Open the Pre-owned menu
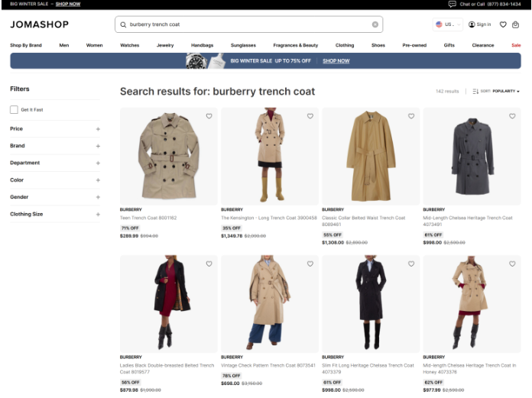Screen dimensions: 532x398 [x=414, y=45]
